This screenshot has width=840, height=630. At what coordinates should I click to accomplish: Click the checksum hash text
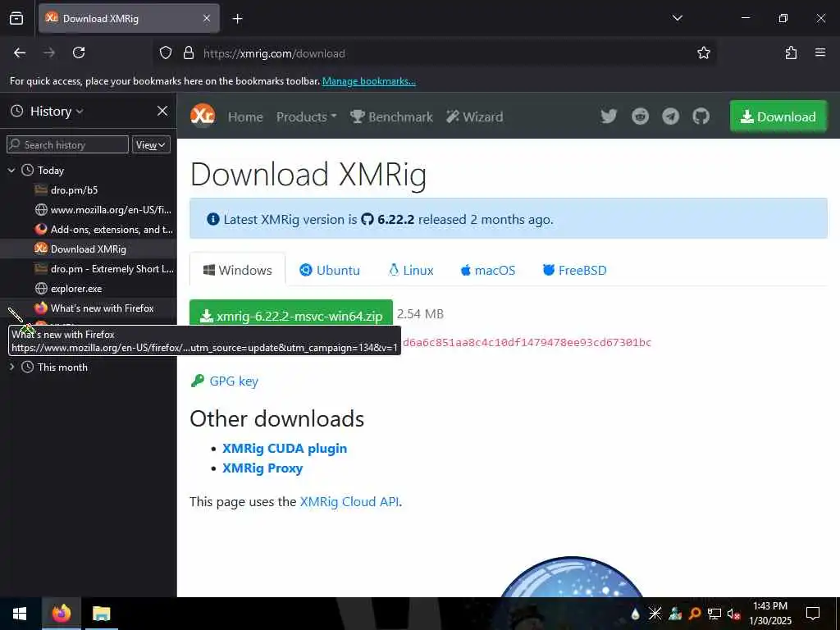(527, 343)
